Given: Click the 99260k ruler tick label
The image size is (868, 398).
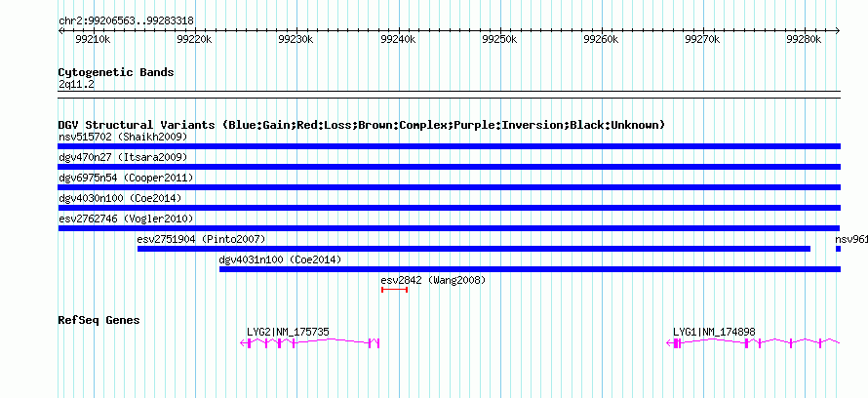Looking at the screenshot, I should (602, 39).
